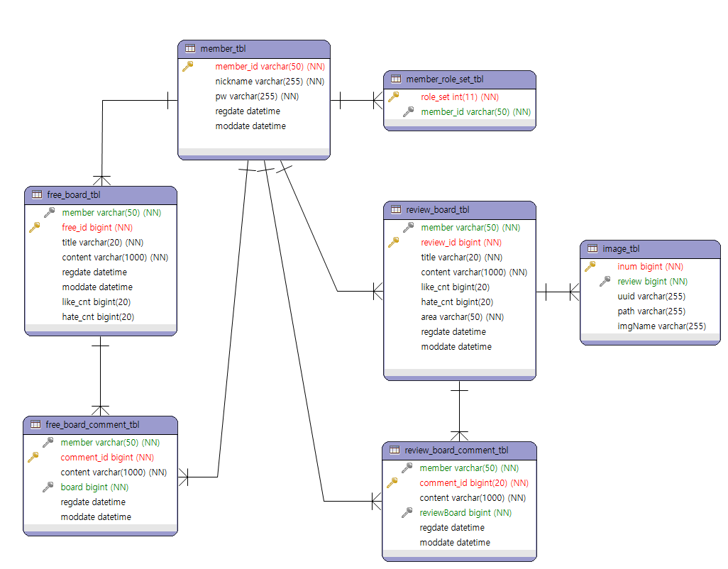
Task: Click the gray key icon beside board bigint
Action: 48,487
